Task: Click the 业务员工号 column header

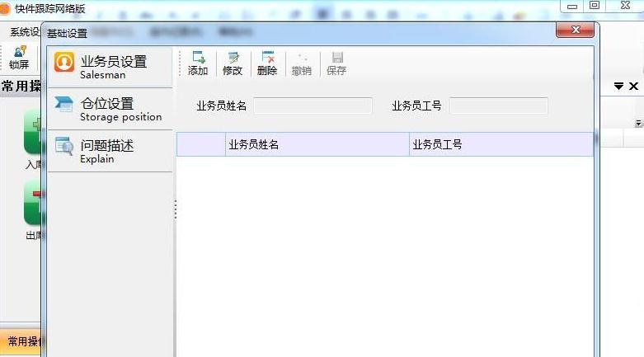Action: point(501,144)
